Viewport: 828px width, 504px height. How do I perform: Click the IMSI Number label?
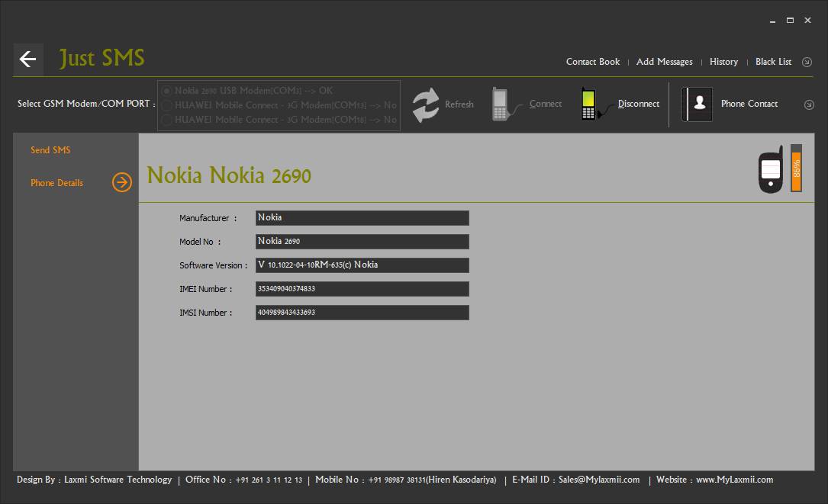pos(205,313)
